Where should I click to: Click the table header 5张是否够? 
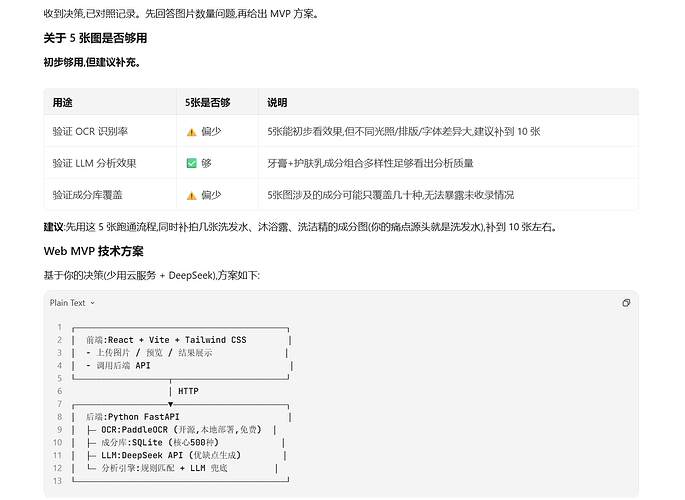pyautogui.click(x=208, y=103)
